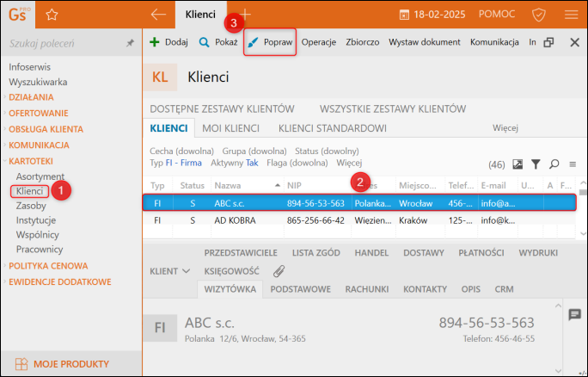Open the Zasoby item in sidebar
Image resolution: width=588 pixels, height=377 pixels.
pos(31,206)
